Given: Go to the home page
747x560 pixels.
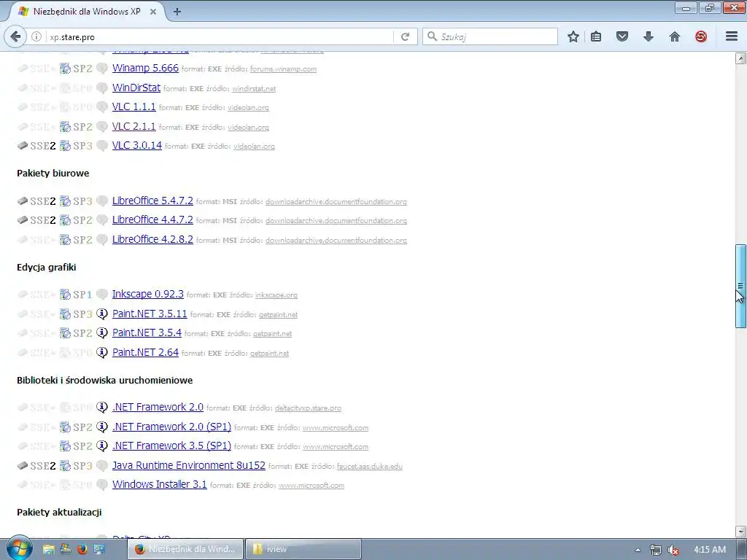Looking at the screenshot, I should click(675, 36).
